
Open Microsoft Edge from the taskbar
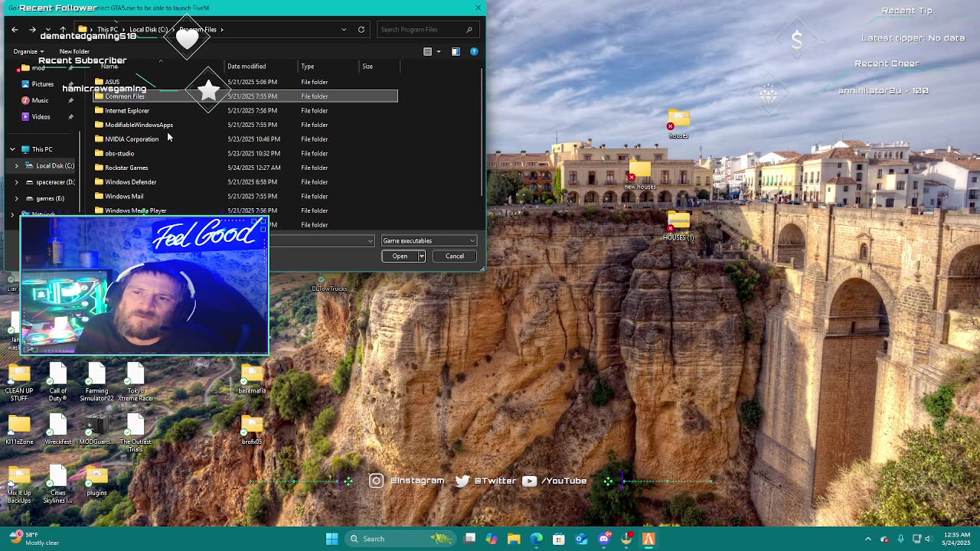click(537, 539)
